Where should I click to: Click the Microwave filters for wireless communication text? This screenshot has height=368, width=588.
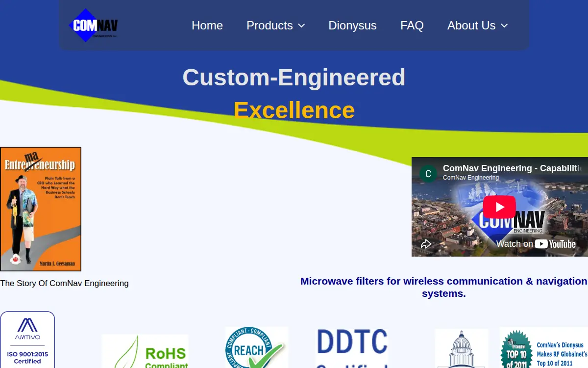click(443, 287)
